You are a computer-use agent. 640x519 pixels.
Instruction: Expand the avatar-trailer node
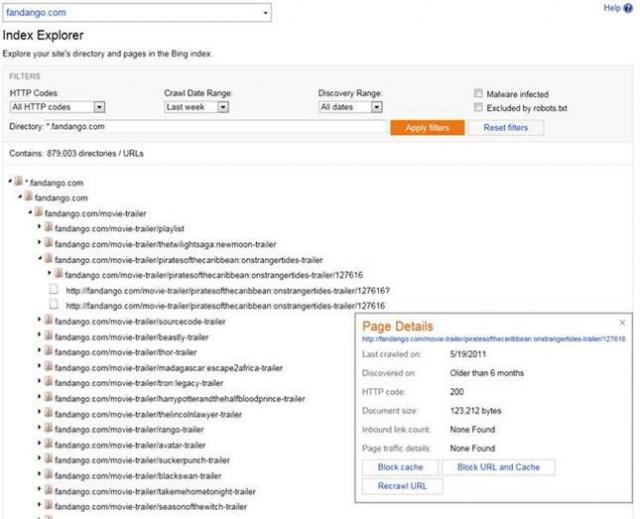tap(40, 443)
